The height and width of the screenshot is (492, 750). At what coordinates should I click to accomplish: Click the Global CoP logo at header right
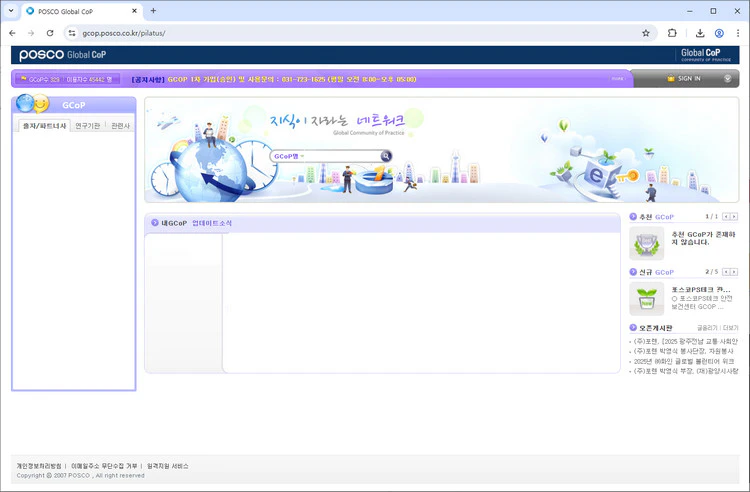(x=706, y=55)
